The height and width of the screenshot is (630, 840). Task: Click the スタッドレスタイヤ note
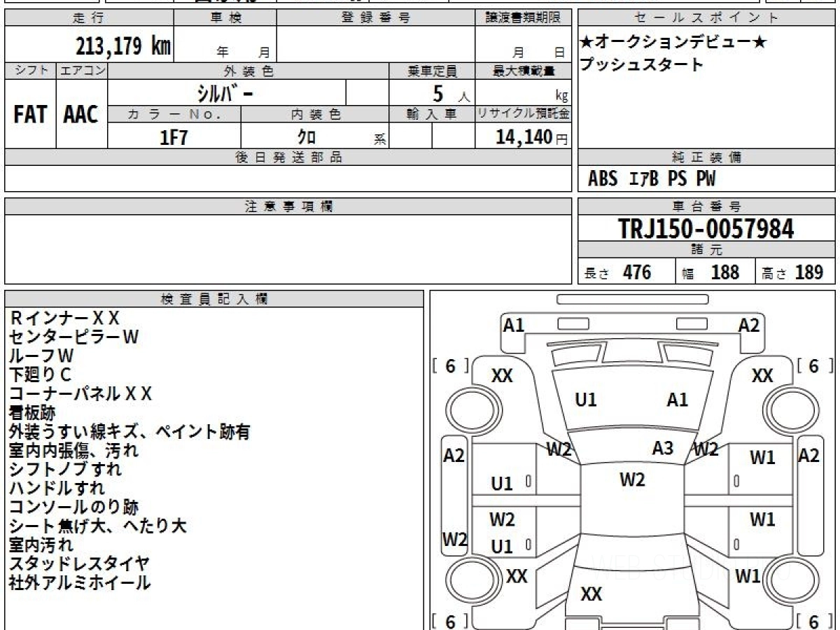tap(79, 563)
